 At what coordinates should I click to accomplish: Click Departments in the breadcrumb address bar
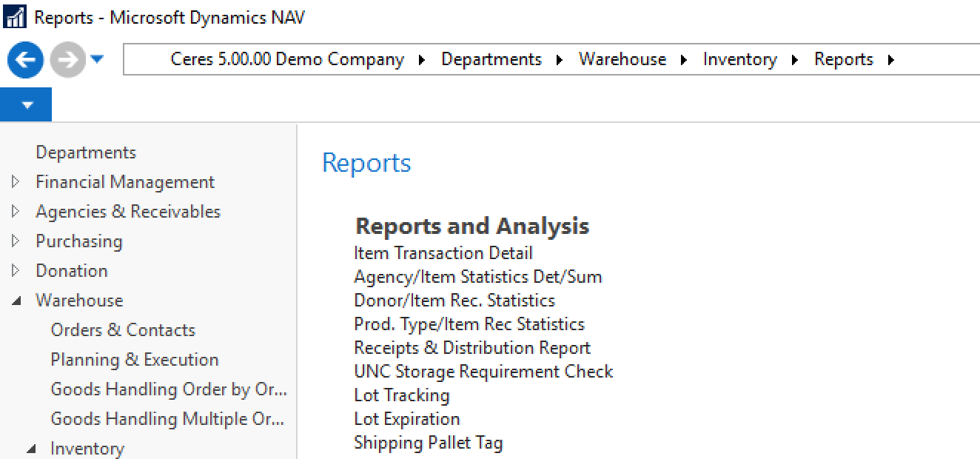pos(491,60)
